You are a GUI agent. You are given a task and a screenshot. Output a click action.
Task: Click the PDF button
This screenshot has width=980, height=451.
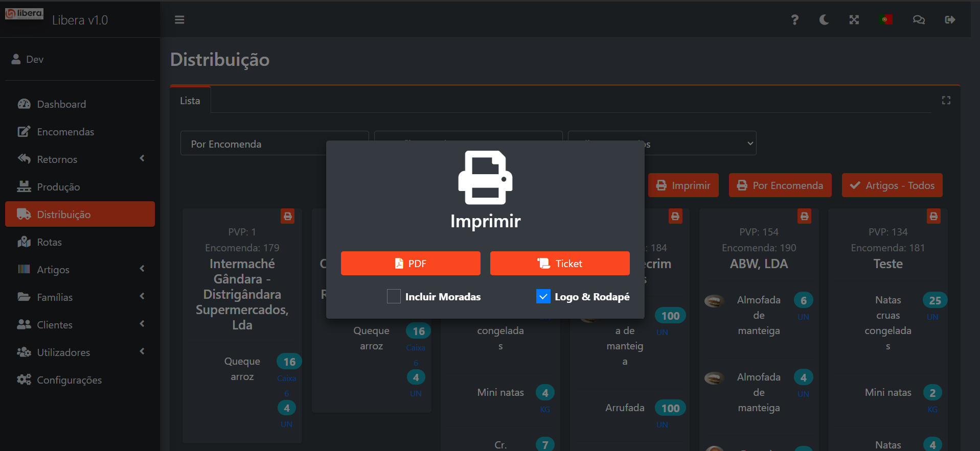411,264
